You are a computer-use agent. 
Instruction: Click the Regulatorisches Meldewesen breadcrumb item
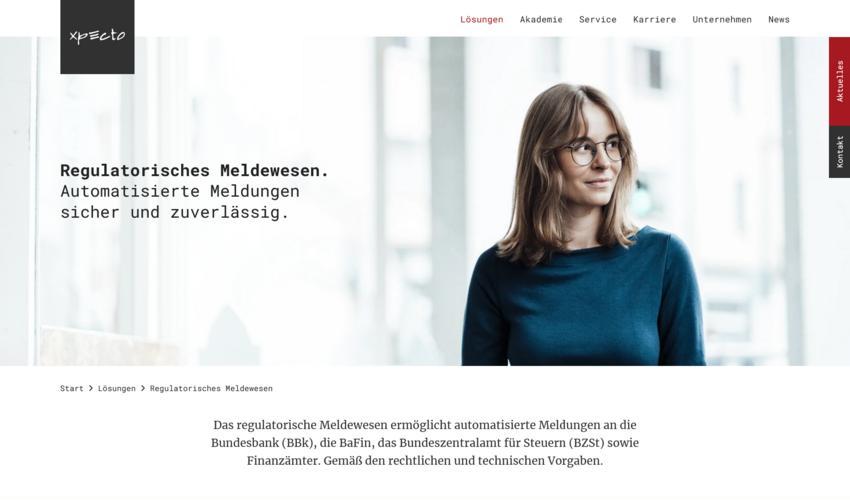point(211,388)
